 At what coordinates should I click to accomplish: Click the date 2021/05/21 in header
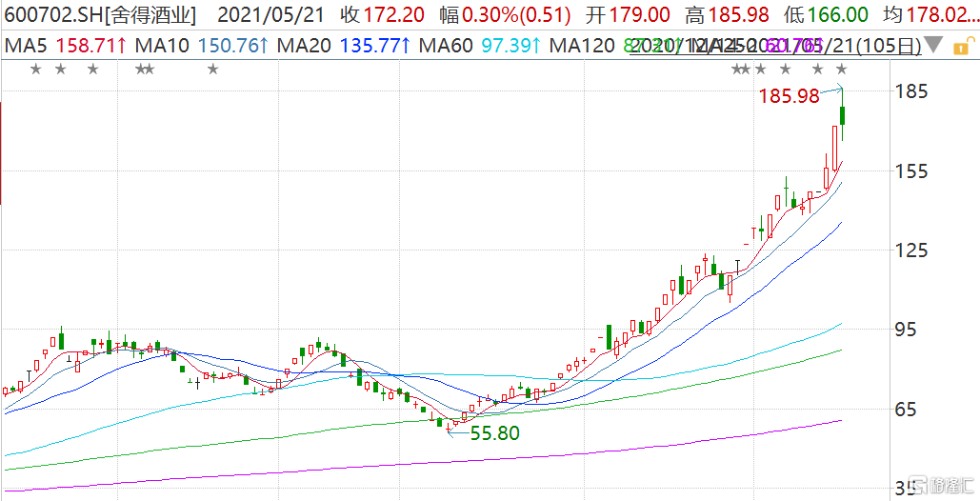pyautogui.click(x=271, y=14)
